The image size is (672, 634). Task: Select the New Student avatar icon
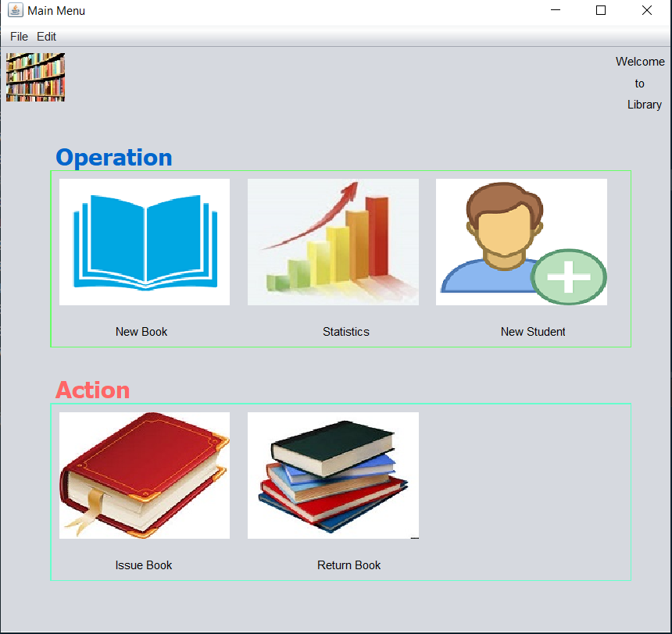point(521,242)
